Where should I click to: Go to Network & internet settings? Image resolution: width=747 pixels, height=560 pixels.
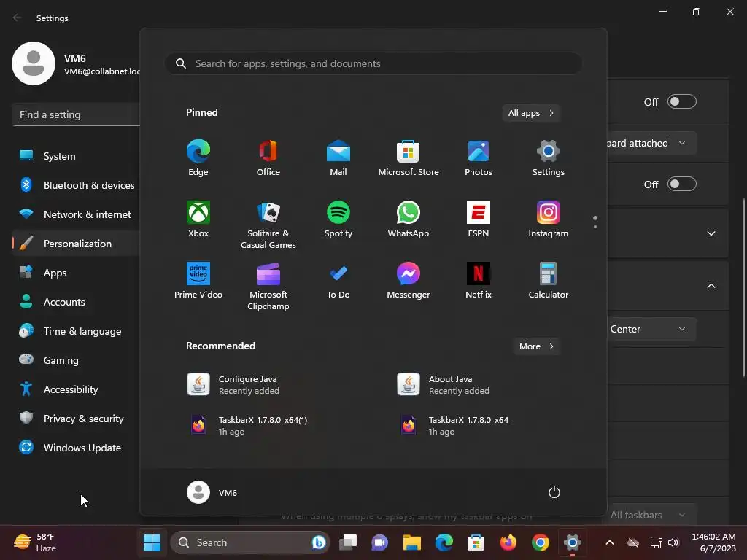coord(76,214)
